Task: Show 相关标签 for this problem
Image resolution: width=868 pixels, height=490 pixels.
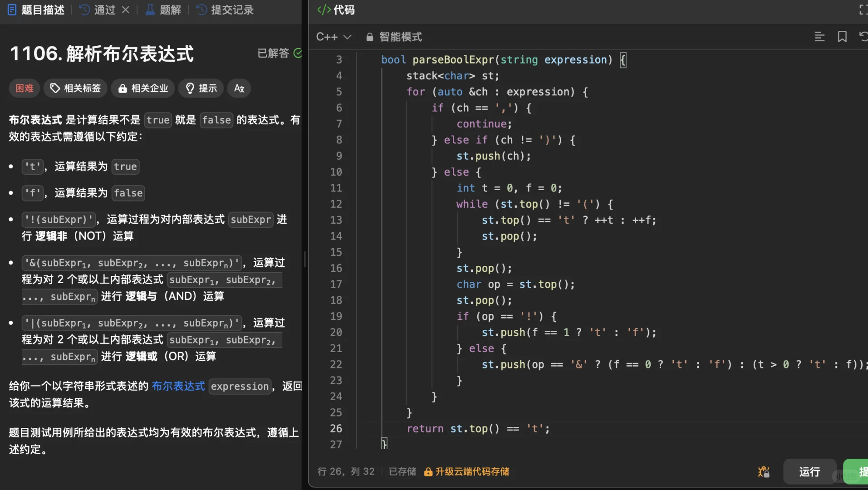Action: (x=75, y=88)
